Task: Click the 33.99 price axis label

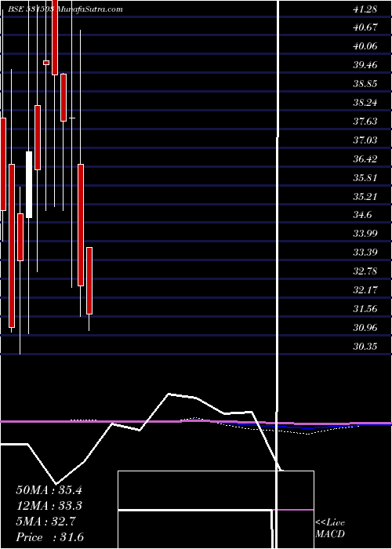Action: 365,235
